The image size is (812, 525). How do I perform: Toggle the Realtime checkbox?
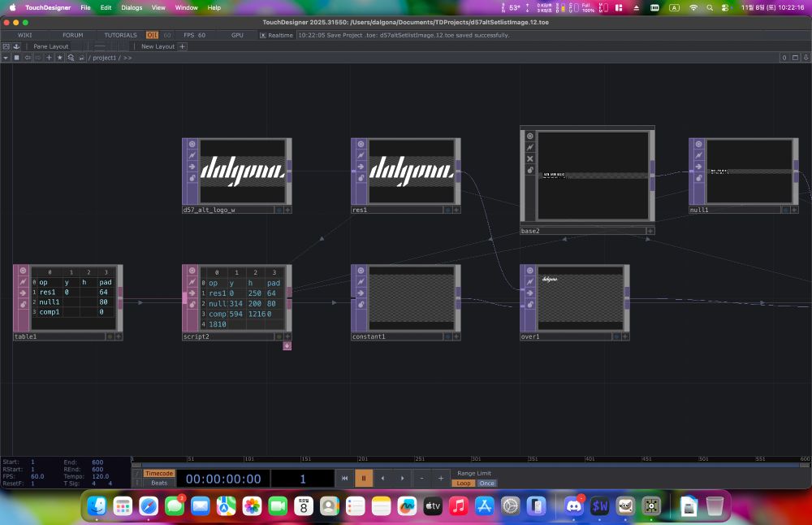pos(262,35)
